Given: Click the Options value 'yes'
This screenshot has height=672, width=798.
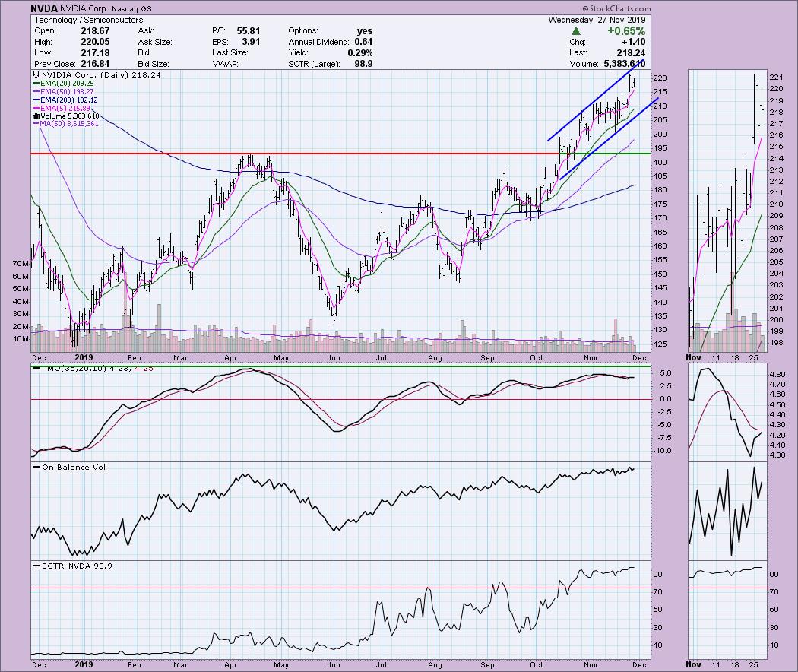Looking at the screenshot, I should coord(364,31).
